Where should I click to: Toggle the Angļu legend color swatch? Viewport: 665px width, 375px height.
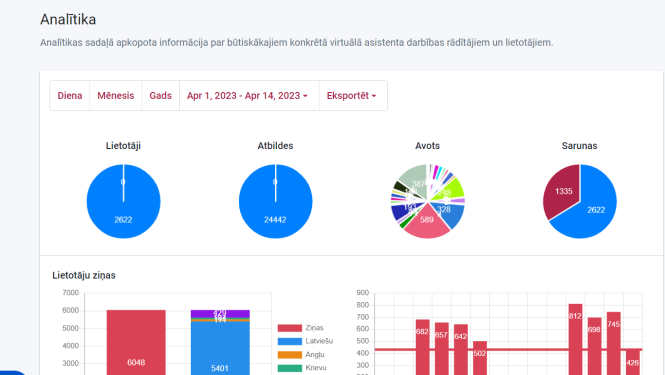(290, 355)
